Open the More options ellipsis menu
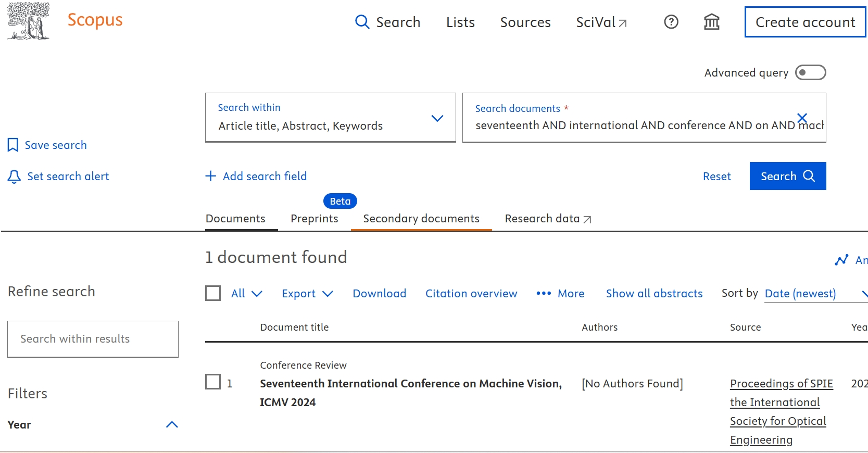Image resolution: width=868 pixels, height=453 pixels. click(560, 294)
